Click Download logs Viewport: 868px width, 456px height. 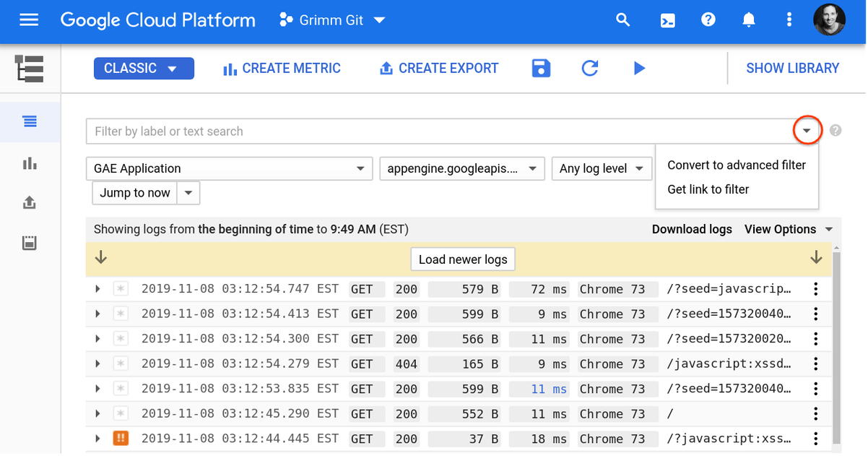692,229
